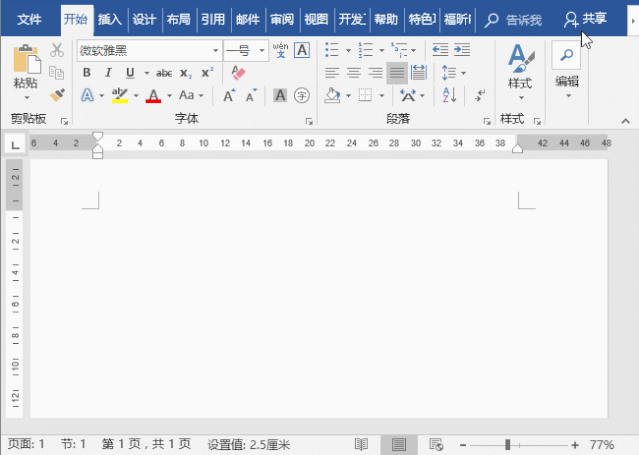Insert enclosed character icon

(x=302, y=96)
